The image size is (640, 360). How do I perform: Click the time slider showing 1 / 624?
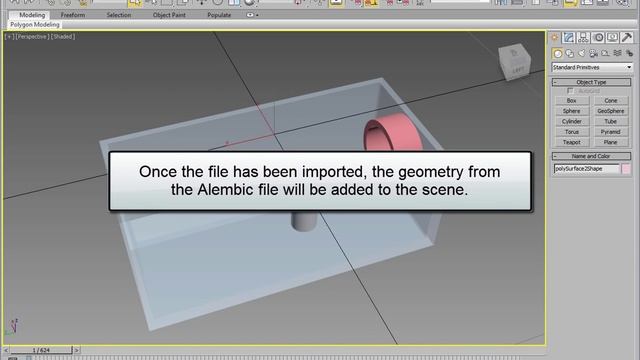[41, 350]
